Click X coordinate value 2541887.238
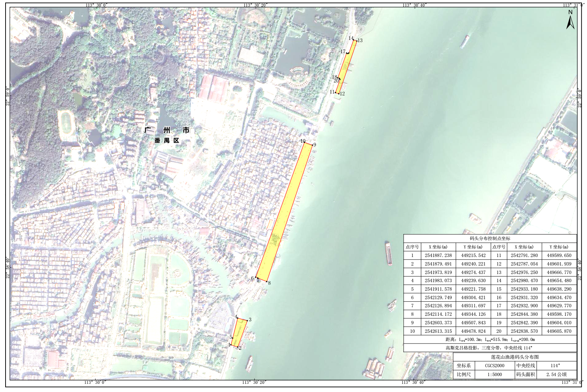This screenshot has height=392, width=587. pyautogui.click(x=438, y=256)
